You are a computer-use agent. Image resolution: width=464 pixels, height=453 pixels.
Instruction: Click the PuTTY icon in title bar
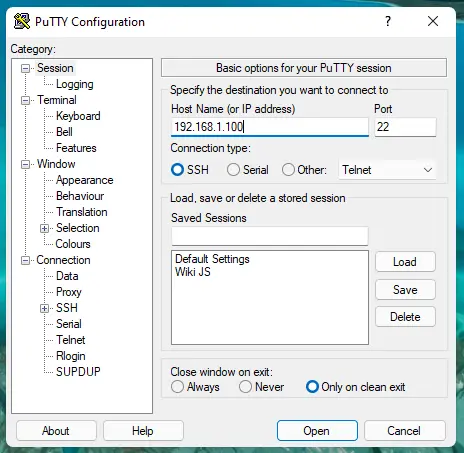[22, 22]
